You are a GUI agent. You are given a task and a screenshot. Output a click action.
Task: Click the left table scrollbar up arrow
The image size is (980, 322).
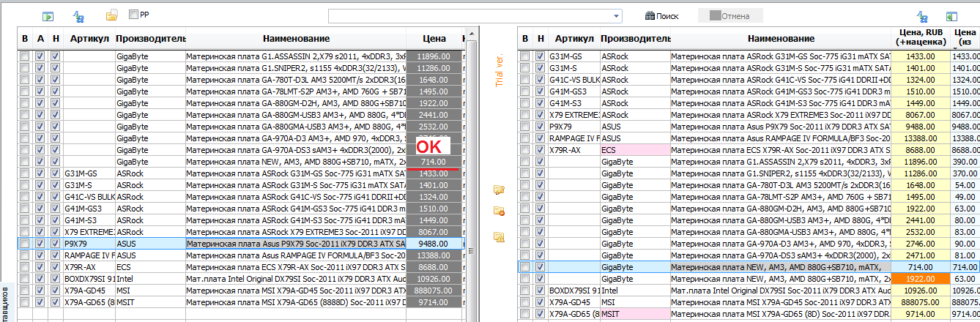[x=472, y=34]
